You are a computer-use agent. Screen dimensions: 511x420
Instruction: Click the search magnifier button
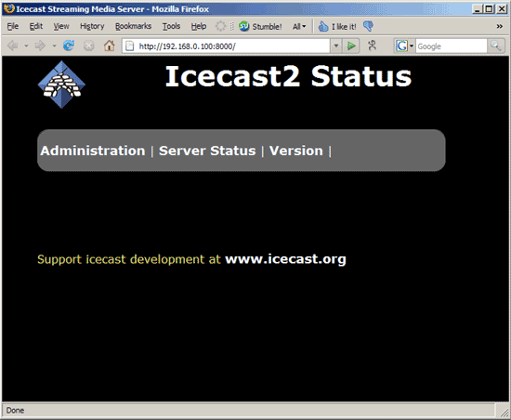[x=496, y=46]
